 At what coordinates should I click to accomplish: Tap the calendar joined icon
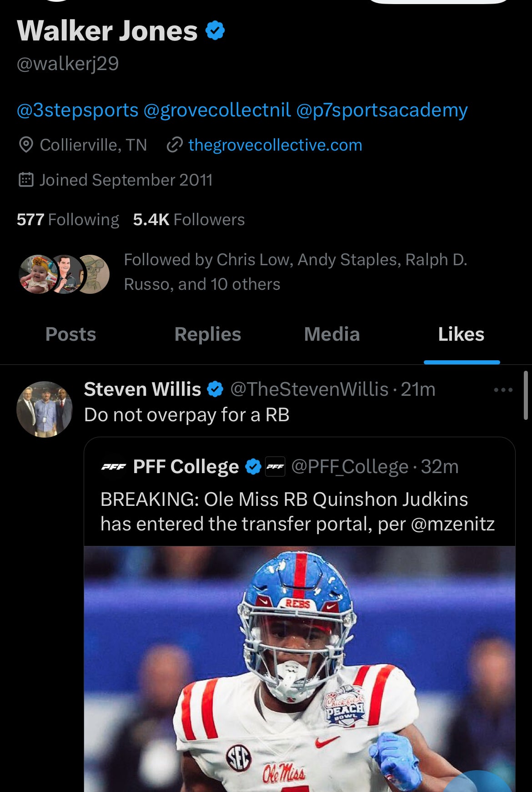pos(26,180)
